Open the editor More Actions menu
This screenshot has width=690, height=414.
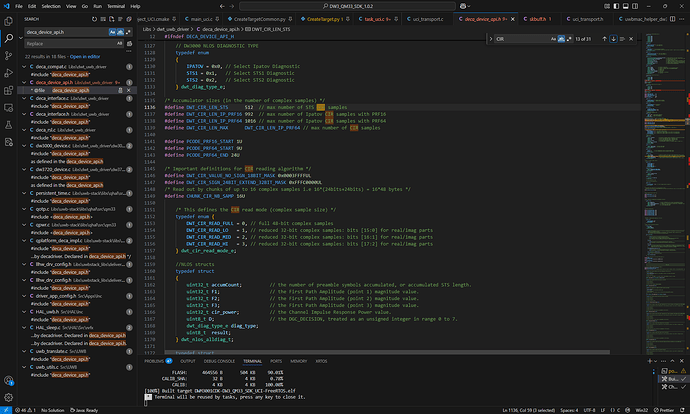click(x=682, y=19)
